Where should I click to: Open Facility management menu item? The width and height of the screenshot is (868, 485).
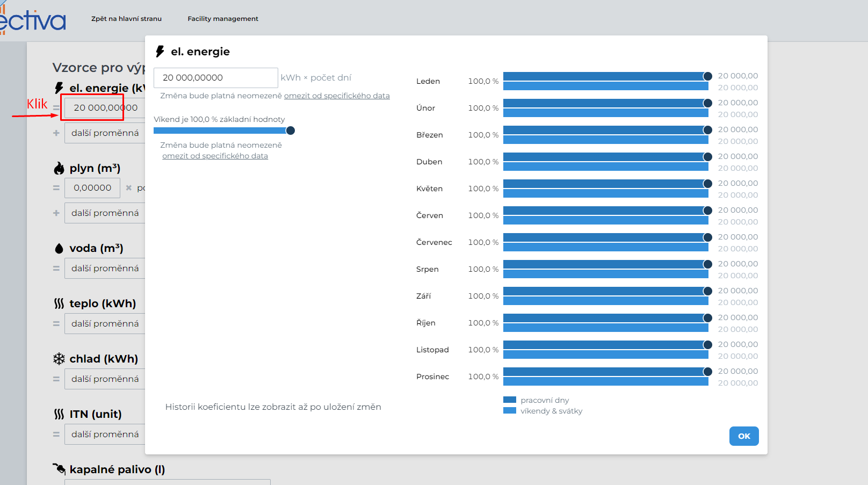(x=223, y=19)
